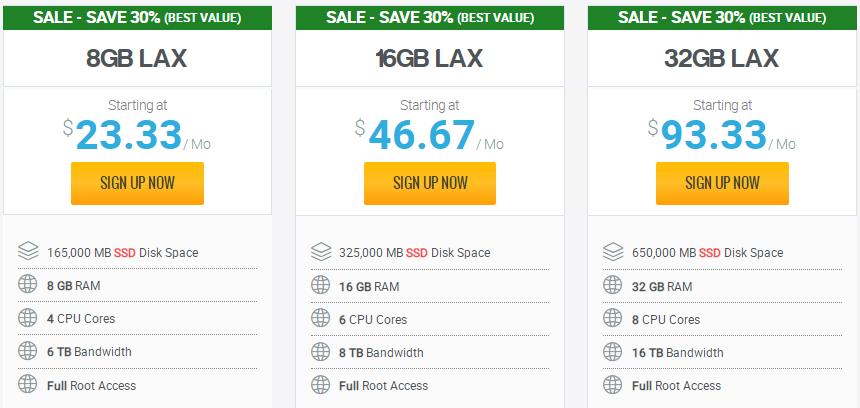
Task: Click the globe icon beside 8 CPU Cores
Action: [612, 318]
